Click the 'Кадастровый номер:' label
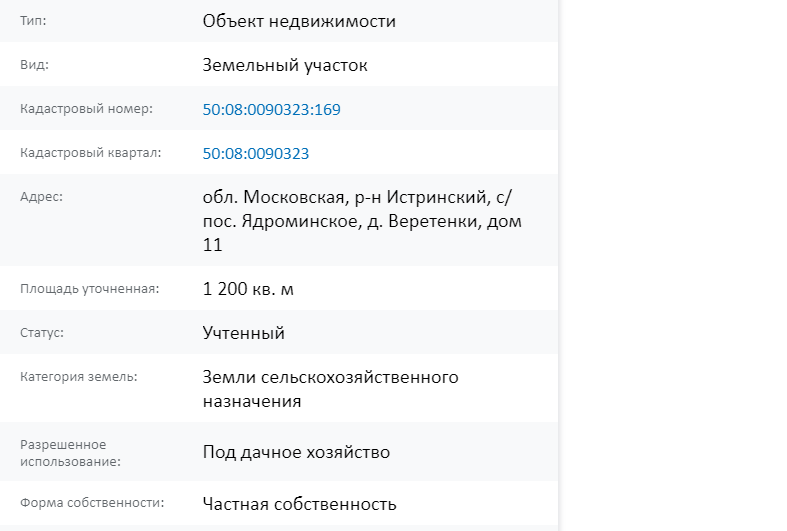787x531 pixels. [86, 109]
